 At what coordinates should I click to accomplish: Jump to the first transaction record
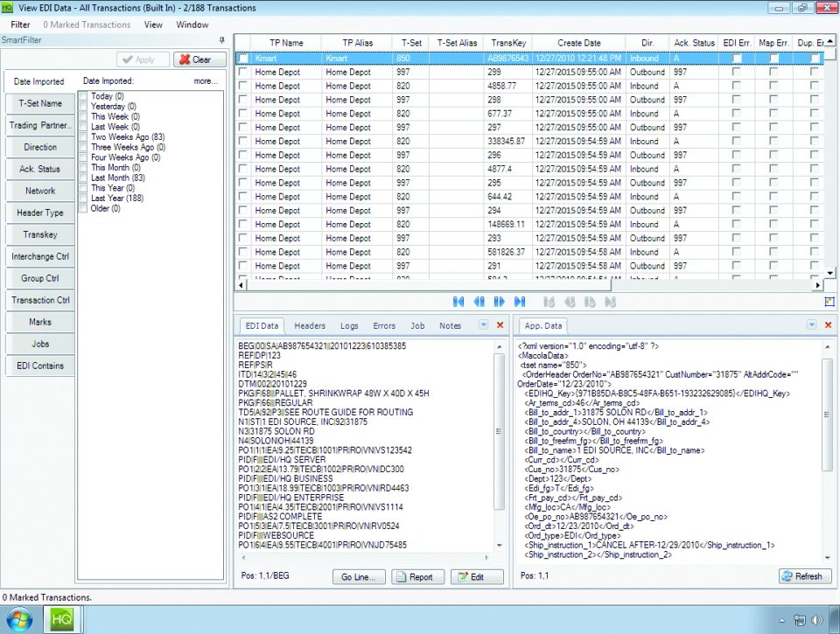(x=458, y=302)
